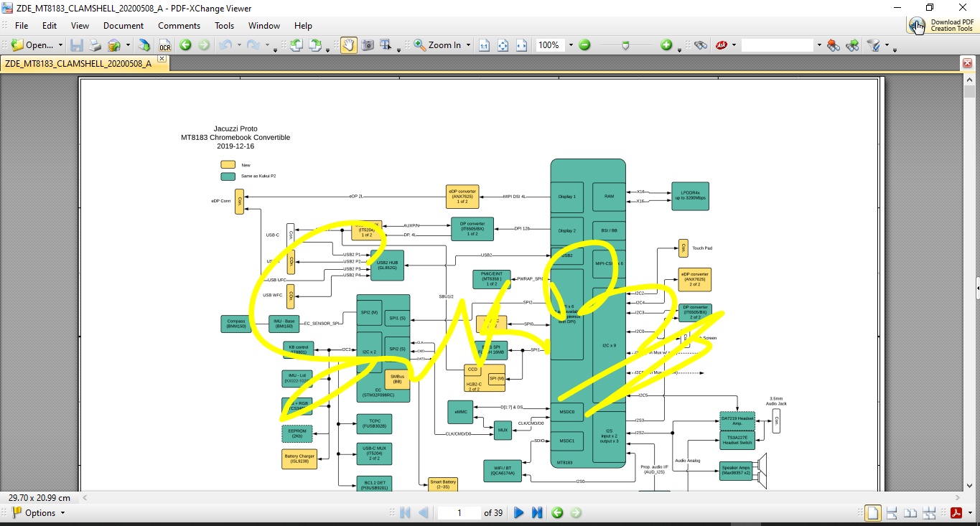The image size is (980, 526).
Task: Go to last page button
Action: 537,513
